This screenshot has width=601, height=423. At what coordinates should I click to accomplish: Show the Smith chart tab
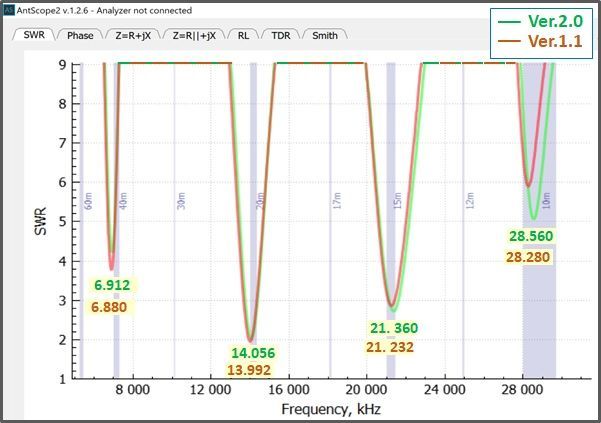click(x=324, y=36)
